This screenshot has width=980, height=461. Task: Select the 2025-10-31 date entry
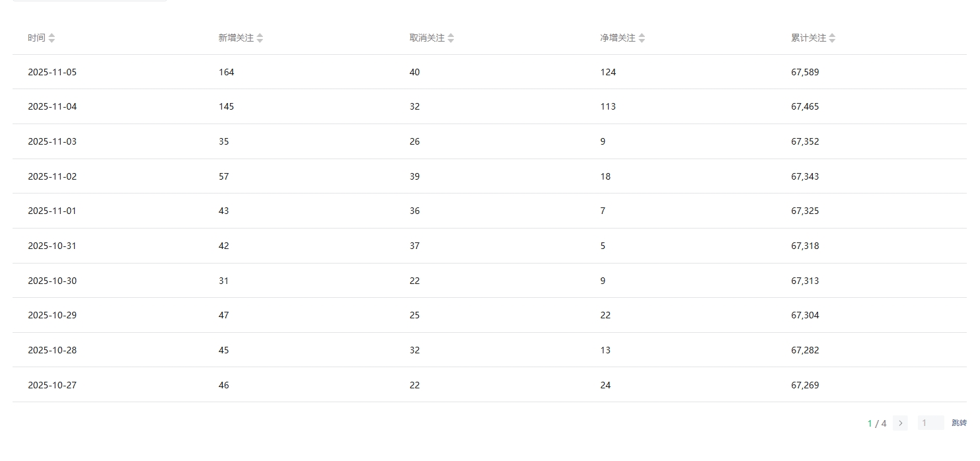tap(52, 246)
